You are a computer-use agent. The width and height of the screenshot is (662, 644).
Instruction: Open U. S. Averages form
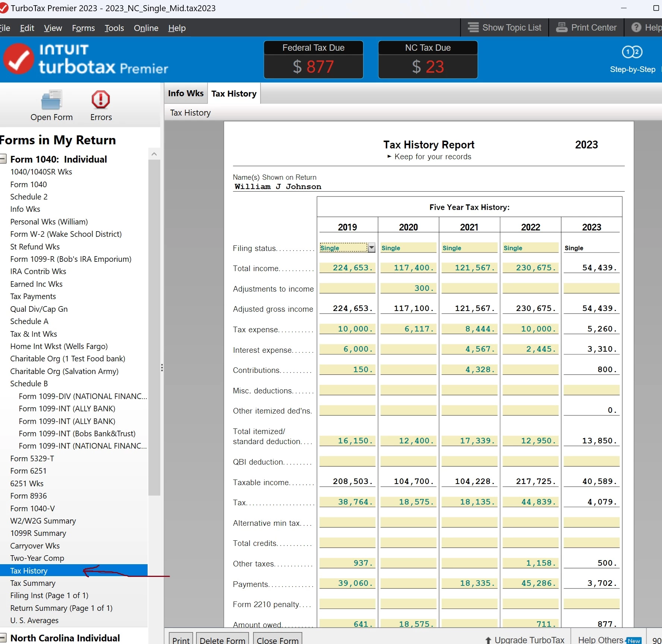tap(34, 620)
